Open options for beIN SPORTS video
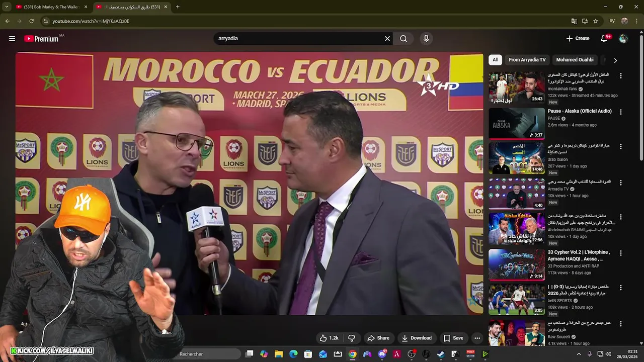Screen dimensions: 644x362 coord(620,288)
